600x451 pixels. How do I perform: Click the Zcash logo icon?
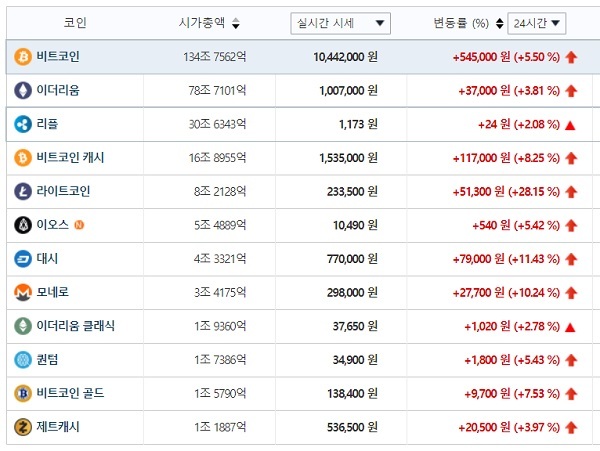pyautogui.click(x=23, y=427)
